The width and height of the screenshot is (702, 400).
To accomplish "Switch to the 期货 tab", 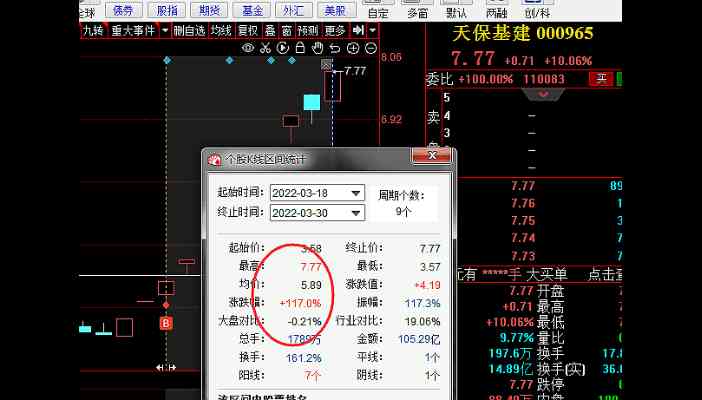I will tap(209, 9).
